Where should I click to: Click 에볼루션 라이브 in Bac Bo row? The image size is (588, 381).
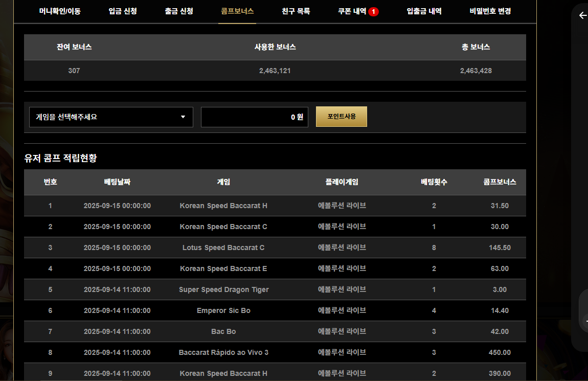point(342,331)
